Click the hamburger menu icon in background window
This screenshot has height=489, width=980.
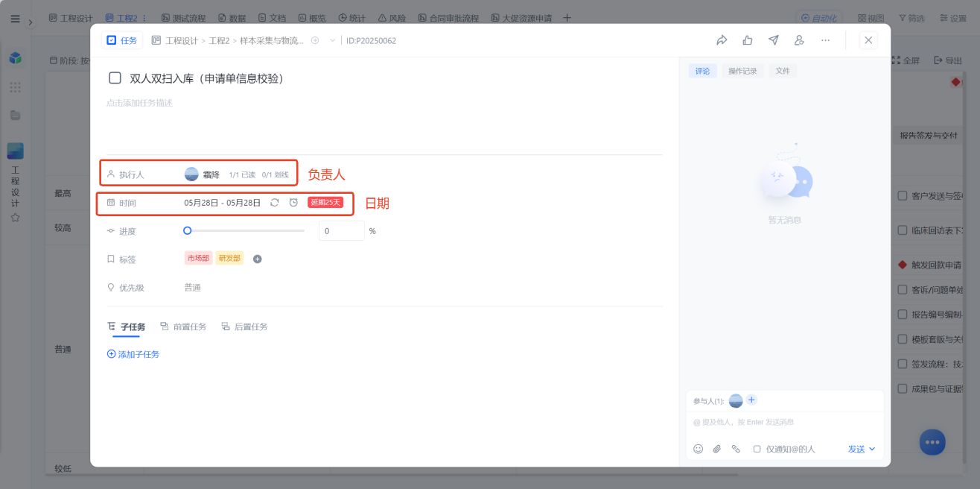(15, 19)
